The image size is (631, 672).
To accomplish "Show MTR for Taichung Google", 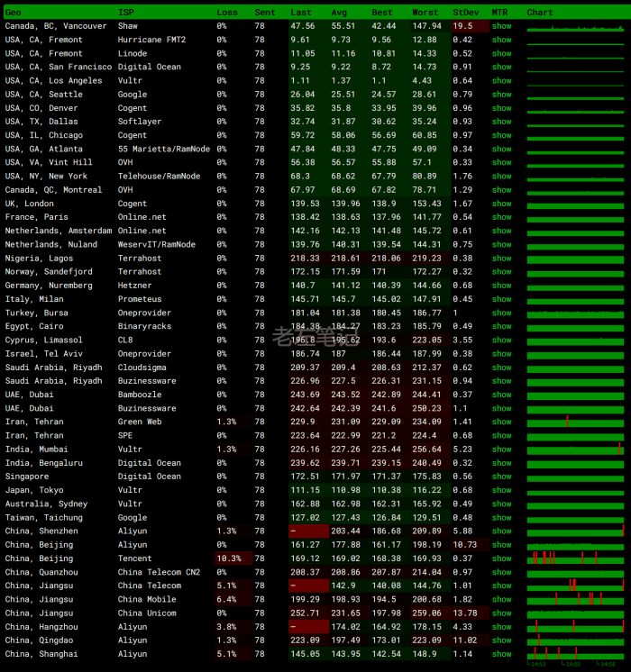I will pyautogui.click(x=501, y=518).
